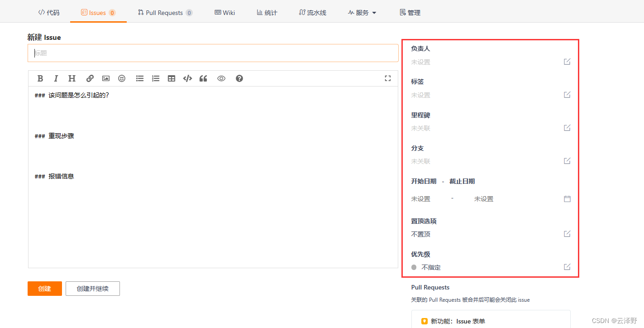644x328 pixels.
Task: Click the 未设置 start date value
Action: tap(420, 199)
